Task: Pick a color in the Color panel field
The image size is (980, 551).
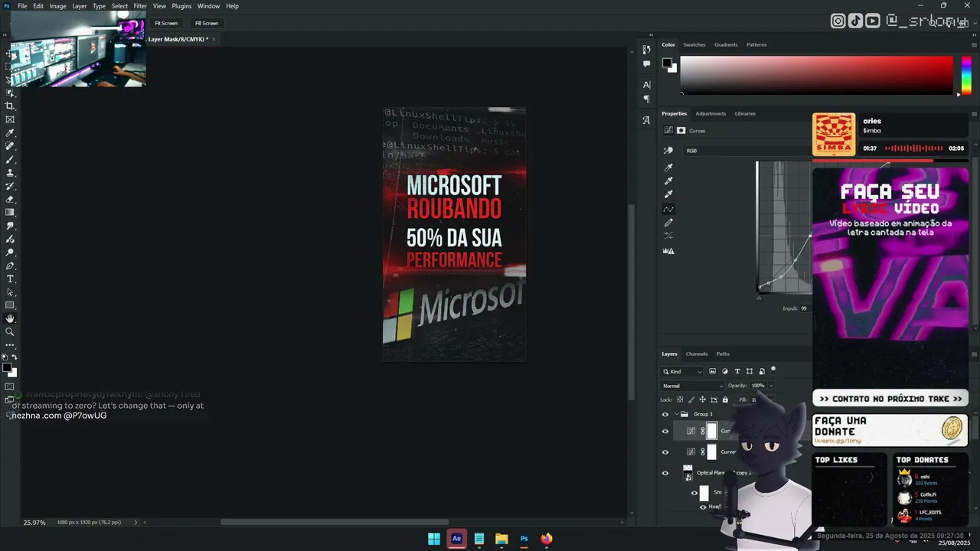Action: [x=816, y=75]
